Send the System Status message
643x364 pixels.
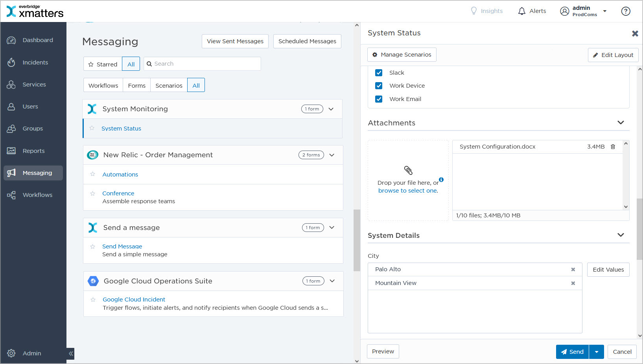(x=572, y=352)
